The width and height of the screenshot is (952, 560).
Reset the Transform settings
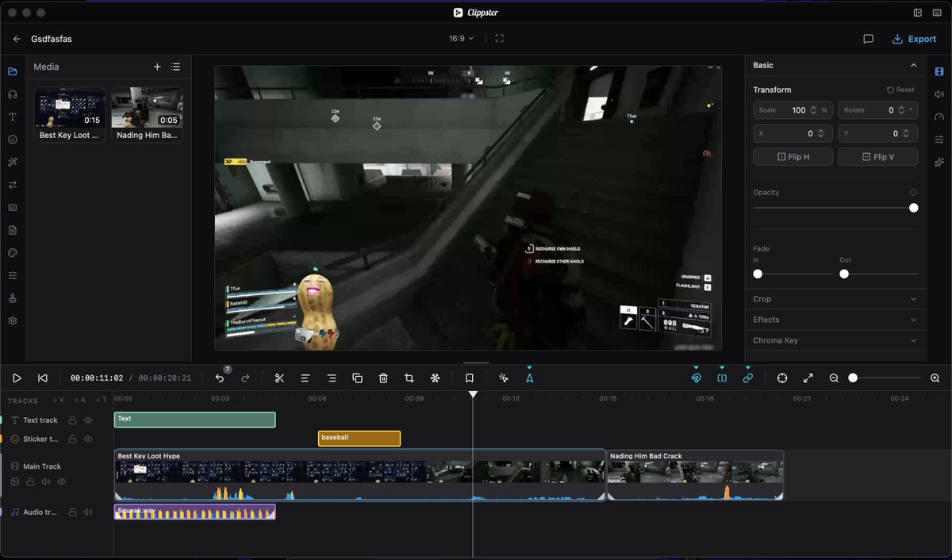pos(900,90)
